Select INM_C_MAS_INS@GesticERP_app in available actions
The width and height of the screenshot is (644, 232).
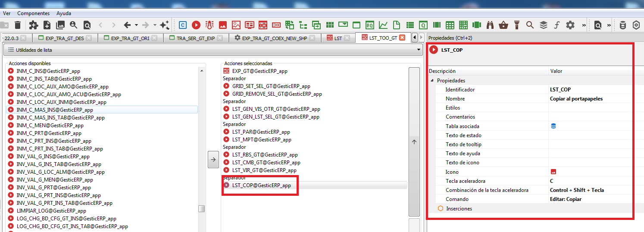[55, 110]
